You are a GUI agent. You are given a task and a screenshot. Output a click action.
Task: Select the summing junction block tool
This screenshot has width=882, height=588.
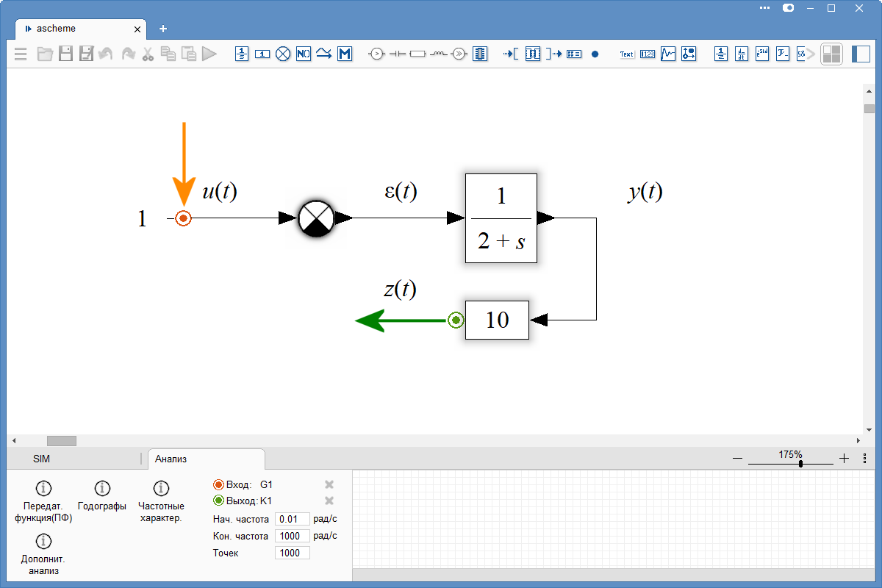[283, 54]
